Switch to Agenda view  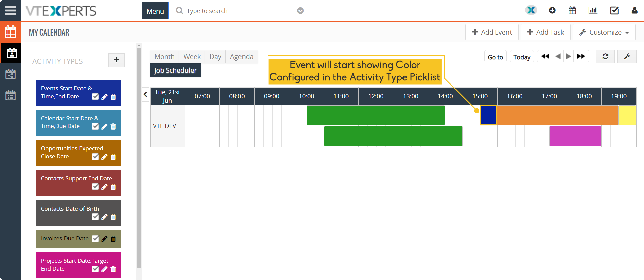point(241,57)
